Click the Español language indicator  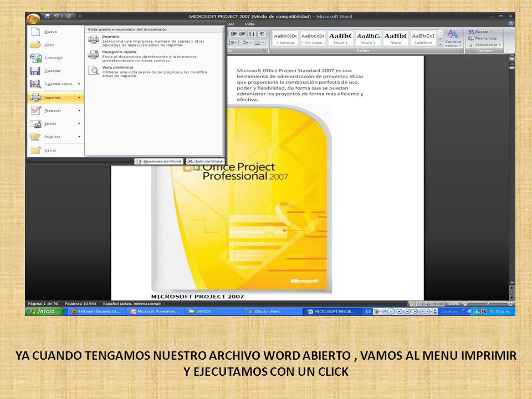(132, 304)
